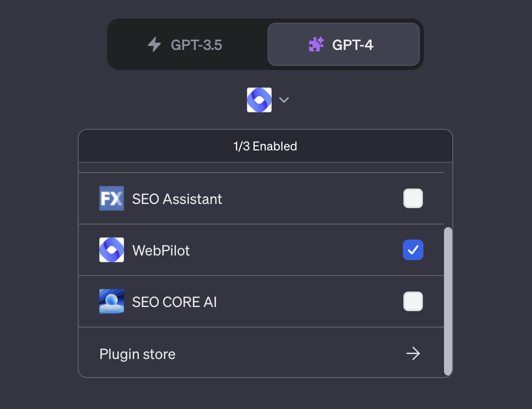This screenshot has height=409, width=532.
Task: Click the Plugin store arrow icon
Action: (x=413, y=353)
